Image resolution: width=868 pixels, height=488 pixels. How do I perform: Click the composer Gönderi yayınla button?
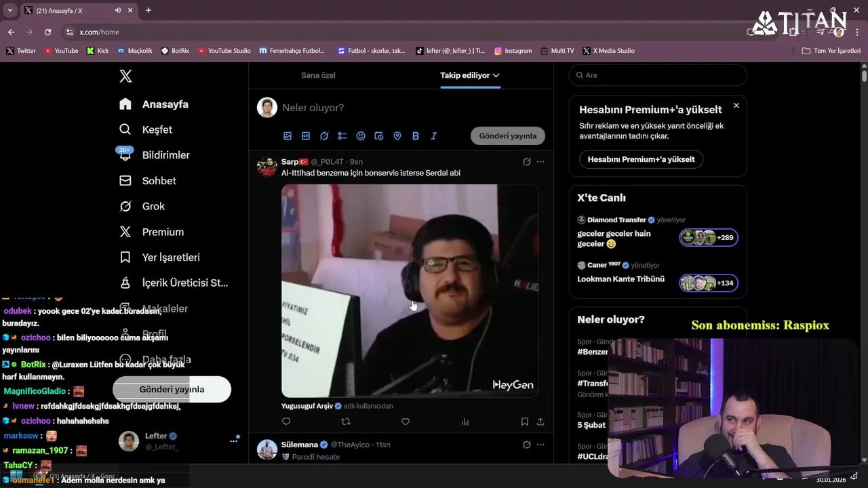click(x=508, y=136)
